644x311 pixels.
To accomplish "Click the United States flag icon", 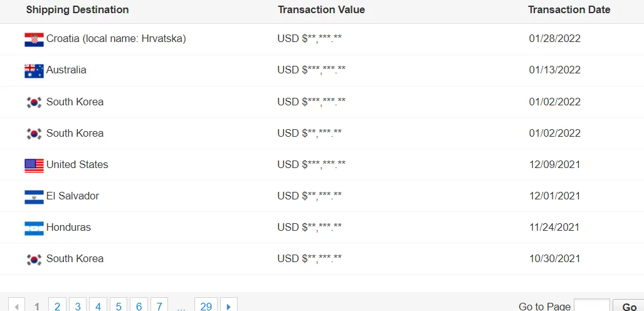I will pyautogui.click(x=34, y=165).
